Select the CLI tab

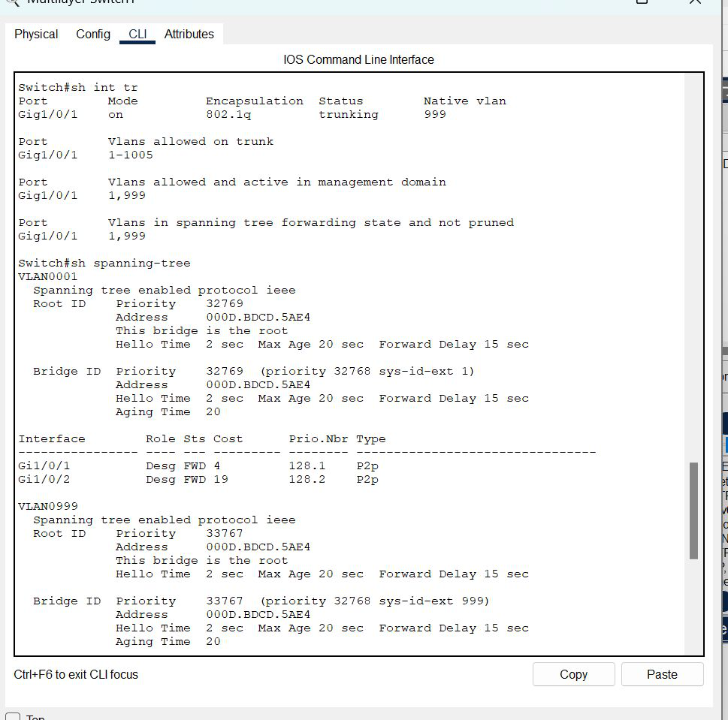pyautogui.click(x=137, y=34)
